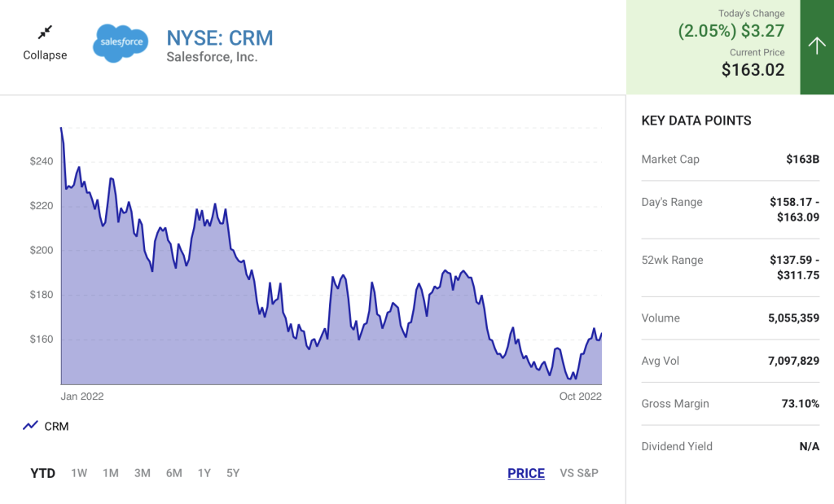Viewport: 834px width, 504px height.
Task: Select the YTD time range
Action: (43, 473)
